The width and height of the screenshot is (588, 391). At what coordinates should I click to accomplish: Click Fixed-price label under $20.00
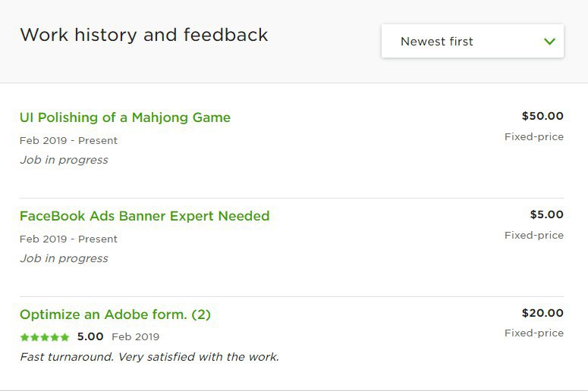(534, 333)
